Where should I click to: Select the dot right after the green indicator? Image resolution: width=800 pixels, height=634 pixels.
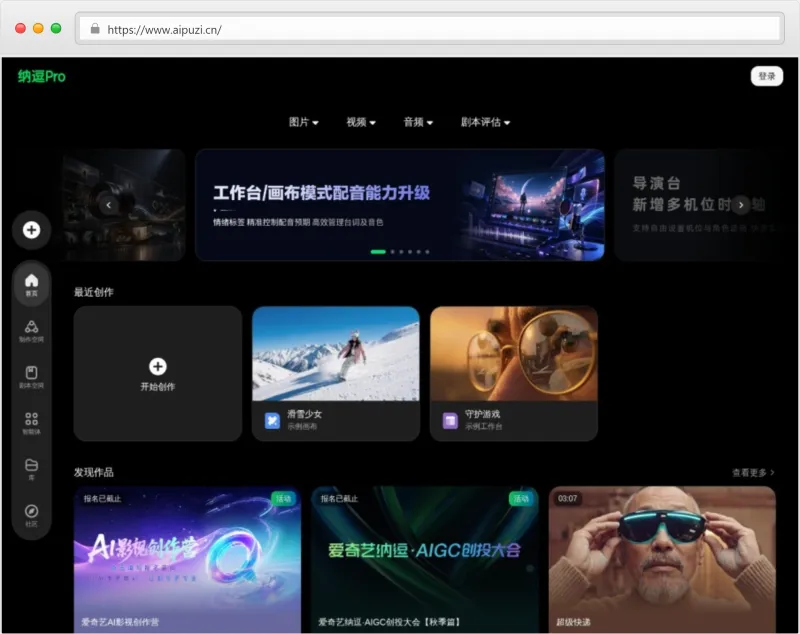click(x=392, y=252)
